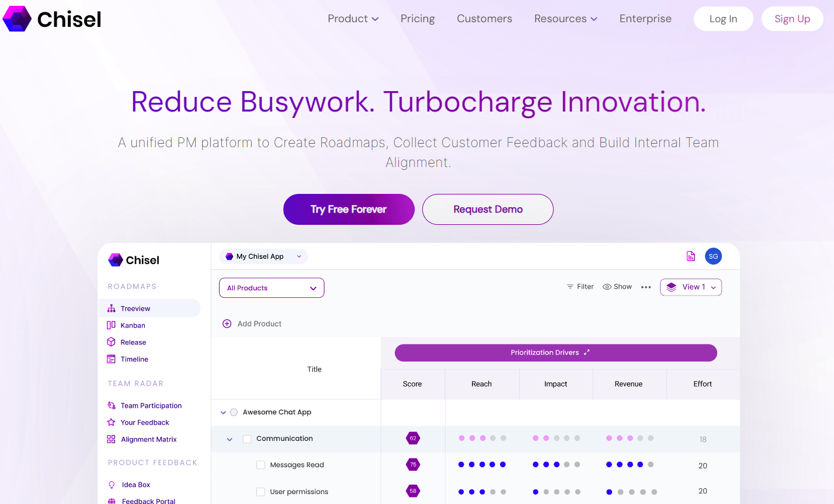Open the Customers nav item

[485, 19]
